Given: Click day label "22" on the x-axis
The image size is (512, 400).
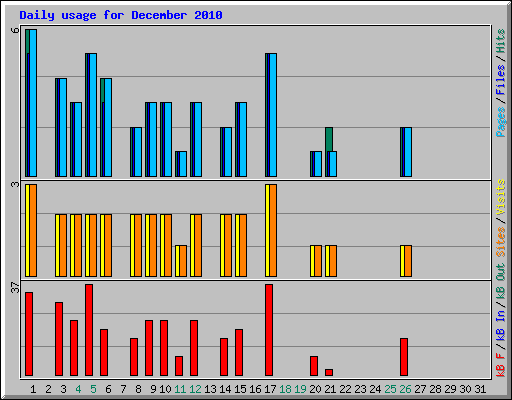Looking at the screenshot, I should pyautogui.click(x=345, y=389).
